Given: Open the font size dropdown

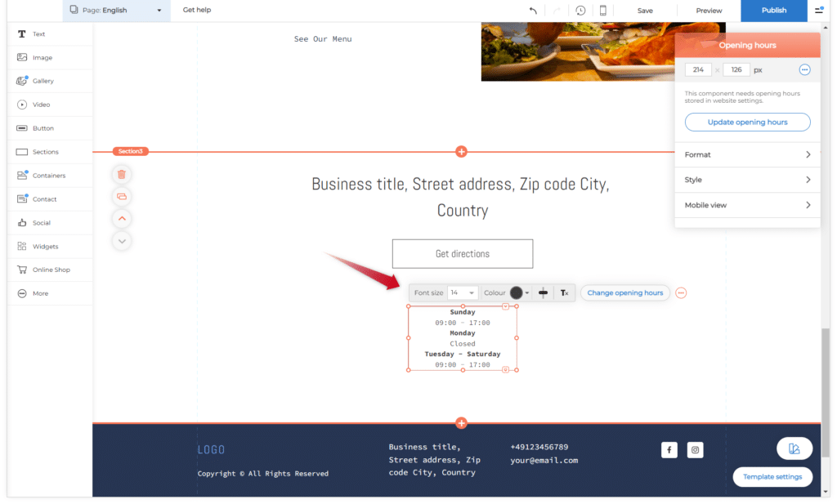Looking at the screenshot, I should (x=463, y=292).
